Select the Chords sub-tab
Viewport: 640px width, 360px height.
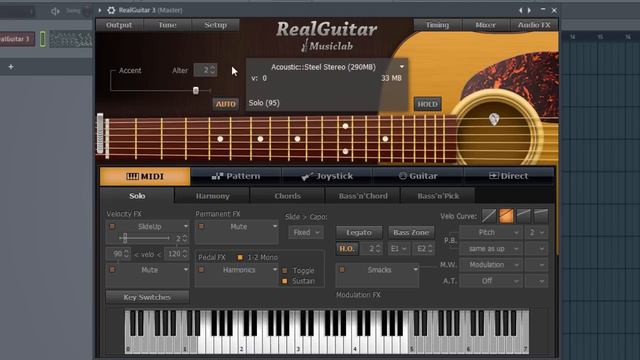point(287,196)
